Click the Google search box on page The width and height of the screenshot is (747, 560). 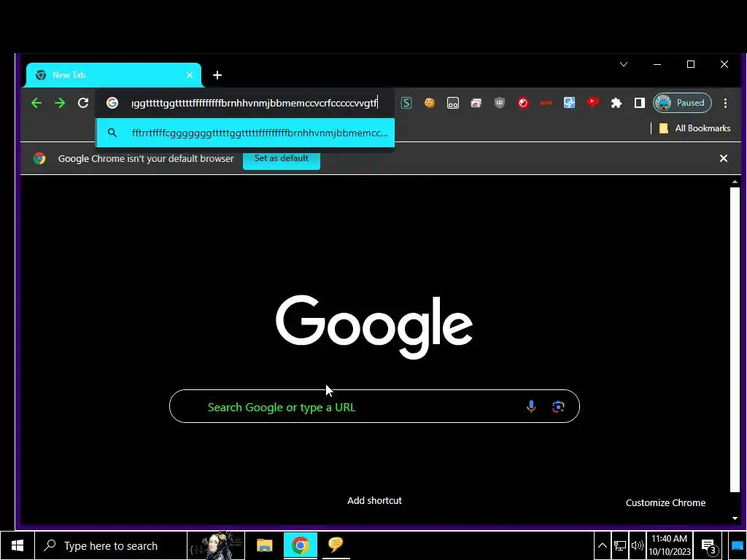point(374,406)
